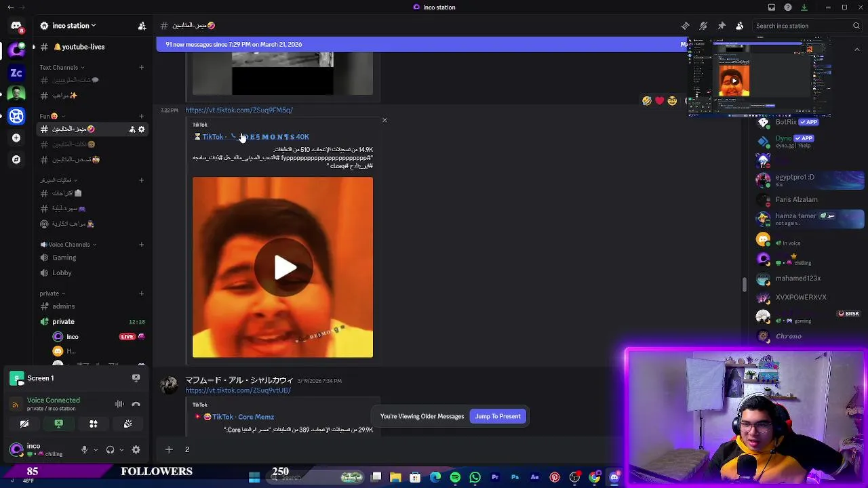The height and width of the screenshot is (488, 868).
Task: Launch Photoshop from taskbar
Action: pyautogui.click(x=515, y=477)
